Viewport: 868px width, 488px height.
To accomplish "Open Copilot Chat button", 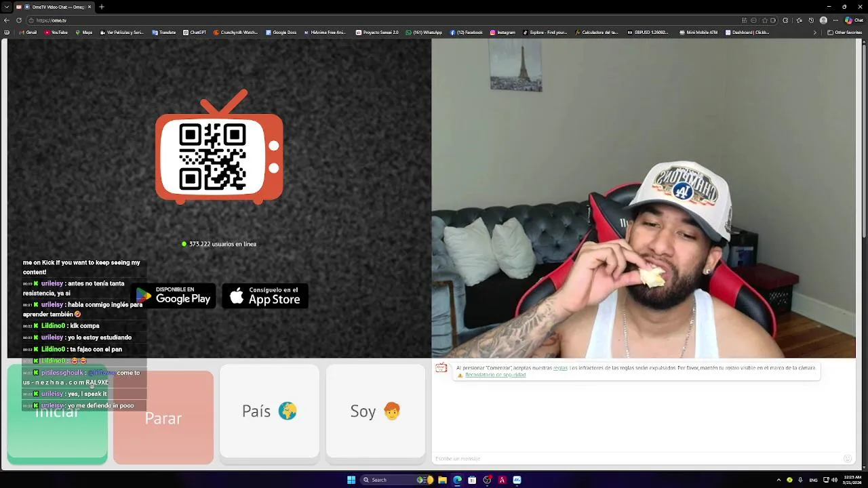I will point(854,20).
